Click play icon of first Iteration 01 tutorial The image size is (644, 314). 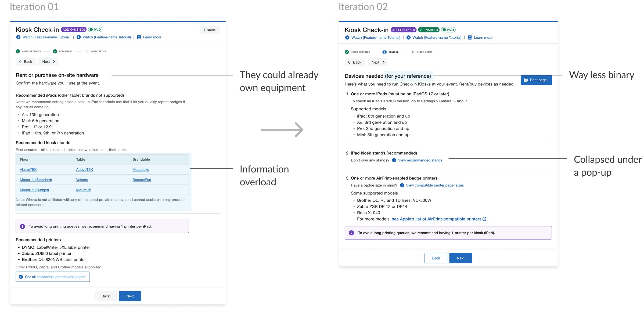(x=18, y=37)
